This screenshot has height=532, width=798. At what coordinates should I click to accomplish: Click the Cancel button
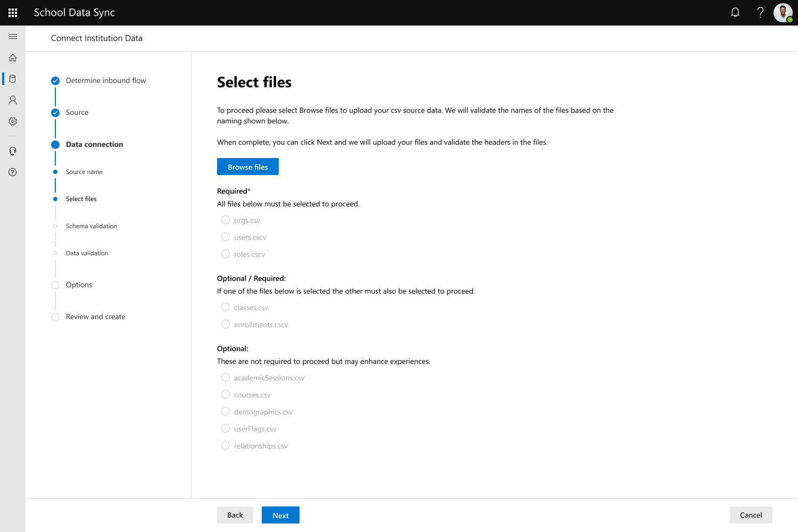(x=751, y=515)
